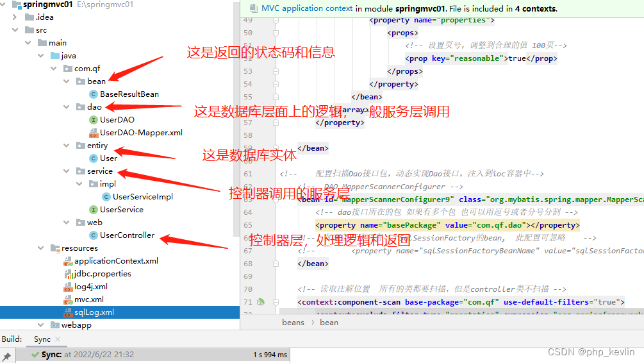Click the basePackage property line 65
This screenshot has height=363, width=644.
tap(447, 225)
